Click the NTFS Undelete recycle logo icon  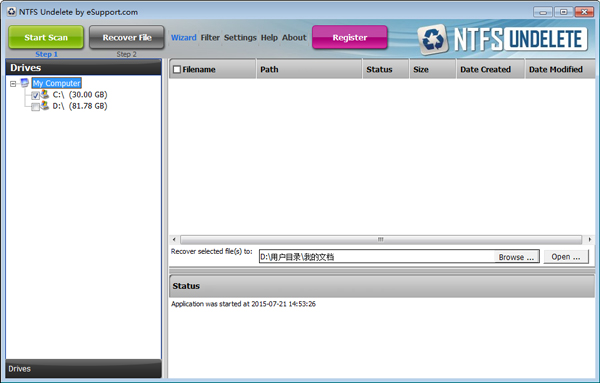click(433, 39)
